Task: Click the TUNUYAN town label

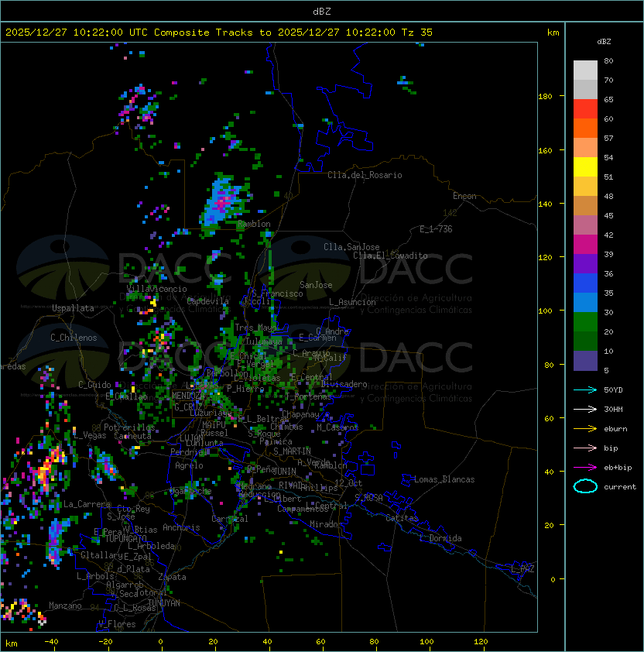Action: [x=164, y=603]
